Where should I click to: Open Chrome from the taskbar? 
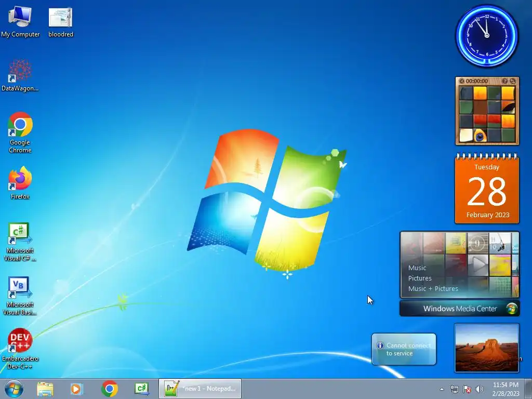tap(109, 389)
